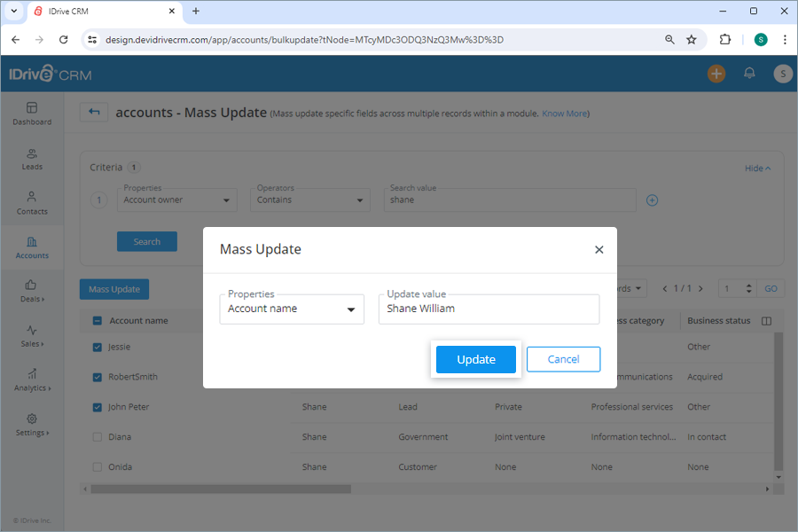The height and width of the screenshot is (532, 798).
Task: Add another criteria row with the plus icon
Action: 652,200
